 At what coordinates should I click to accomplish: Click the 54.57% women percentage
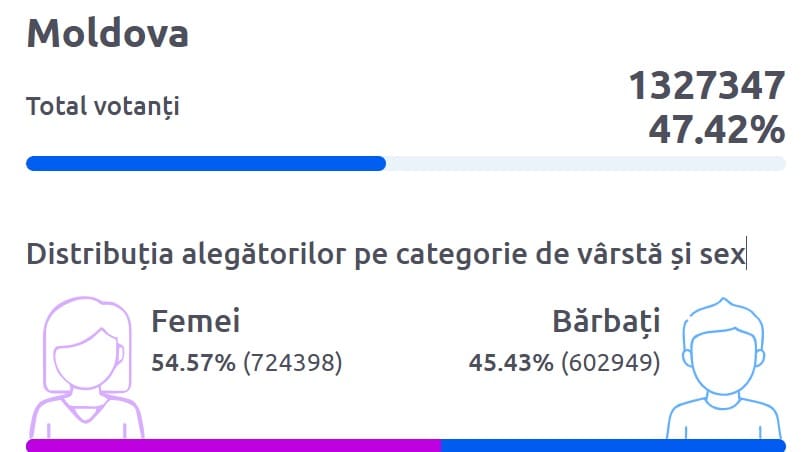[193, 362]
